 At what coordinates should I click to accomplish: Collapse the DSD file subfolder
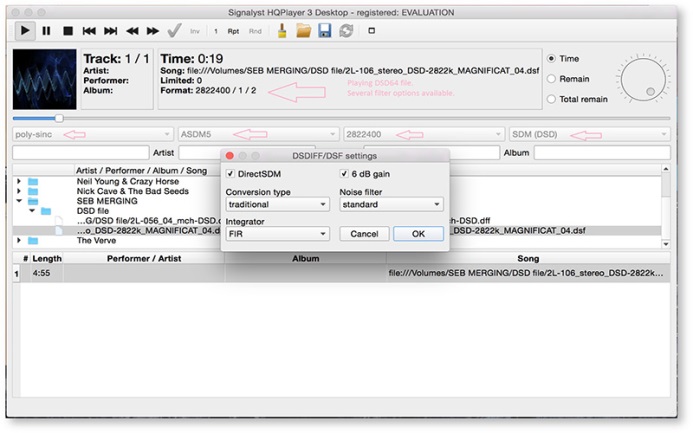tap(32, 211)
